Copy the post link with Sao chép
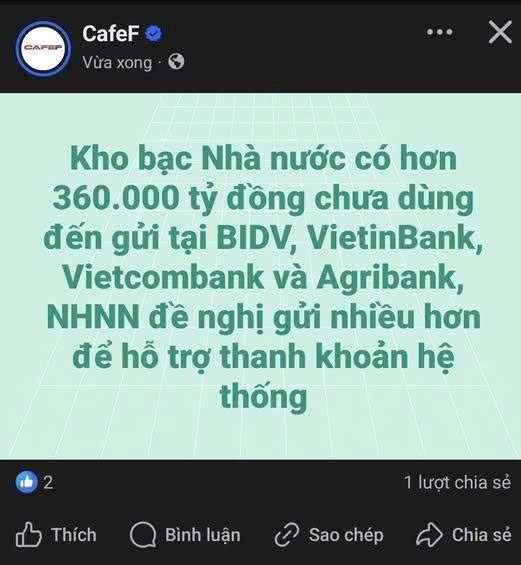This screenshot has width=521, height=565. point(346,535)
